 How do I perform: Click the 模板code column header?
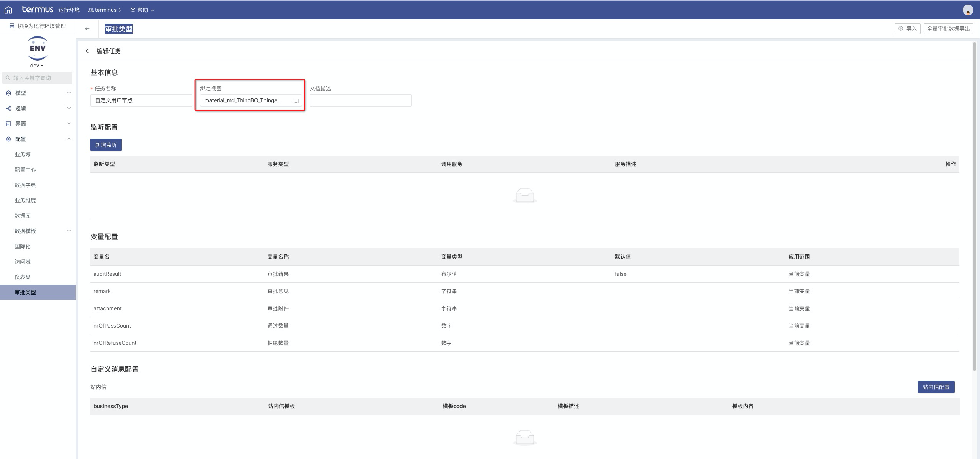point(454,406)
